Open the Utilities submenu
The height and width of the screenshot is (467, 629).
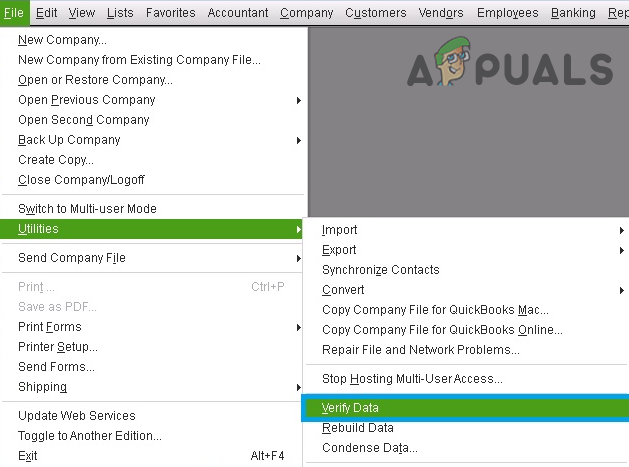[x=39, y=229]
